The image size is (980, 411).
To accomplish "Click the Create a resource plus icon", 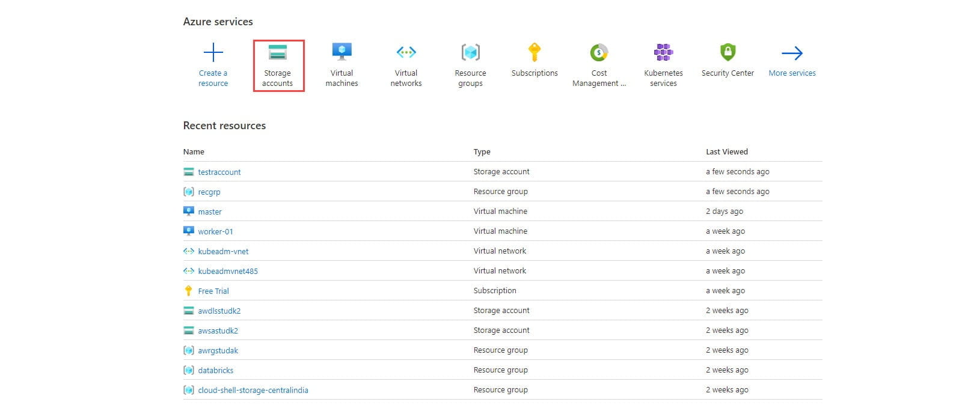I will coord(213,52).
